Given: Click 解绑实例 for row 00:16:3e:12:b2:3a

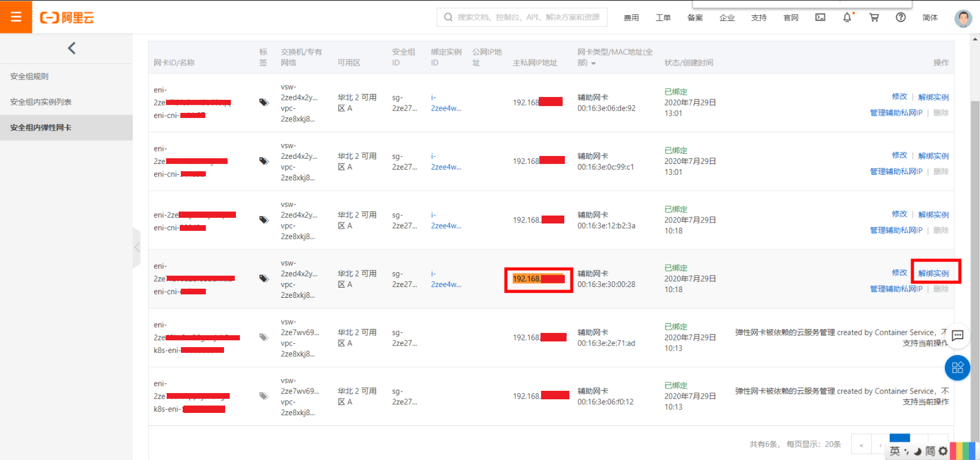Looking at the screenshot, I should coord(933,214).
